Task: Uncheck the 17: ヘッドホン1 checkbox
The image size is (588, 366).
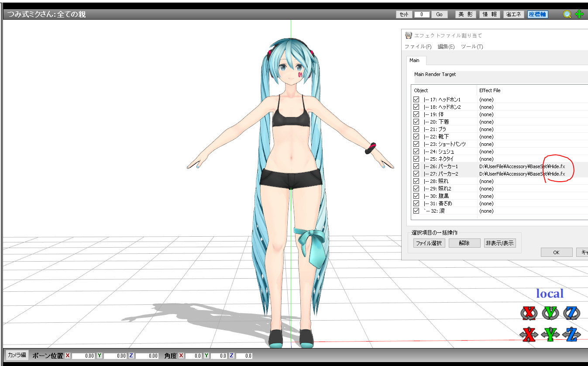Action: pyautogui.click(x=416, y=100)
